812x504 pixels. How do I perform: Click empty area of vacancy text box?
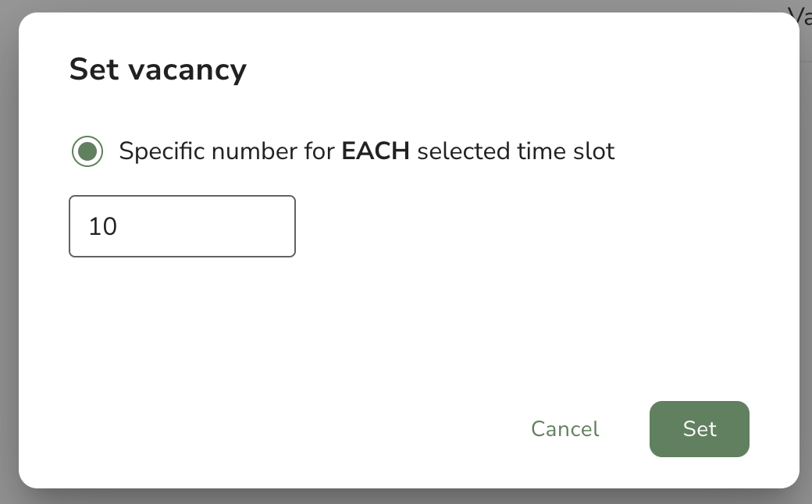[207, 226]
